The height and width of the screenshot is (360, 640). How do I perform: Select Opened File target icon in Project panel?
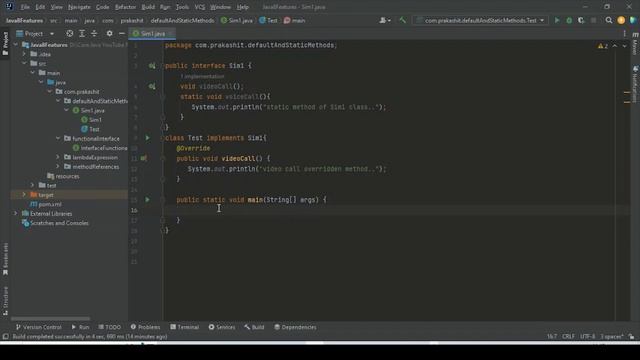click(x=70, y=33)
